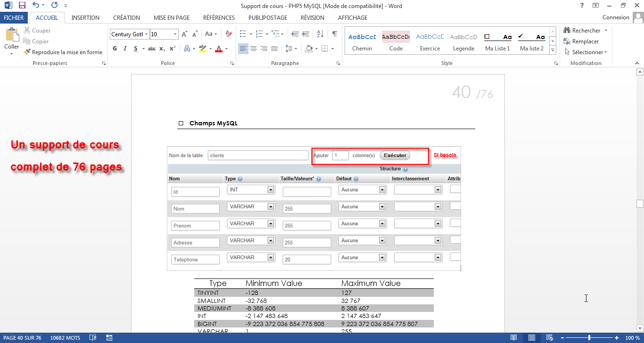Switch to Read Mode in status bar

pos(513,338)
